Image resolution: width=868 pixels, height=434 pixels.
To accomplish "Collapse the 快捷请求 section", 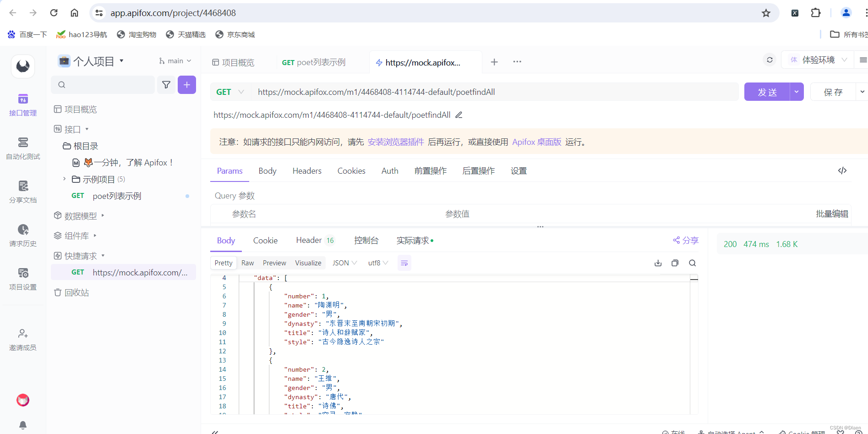I will point(103,256).
